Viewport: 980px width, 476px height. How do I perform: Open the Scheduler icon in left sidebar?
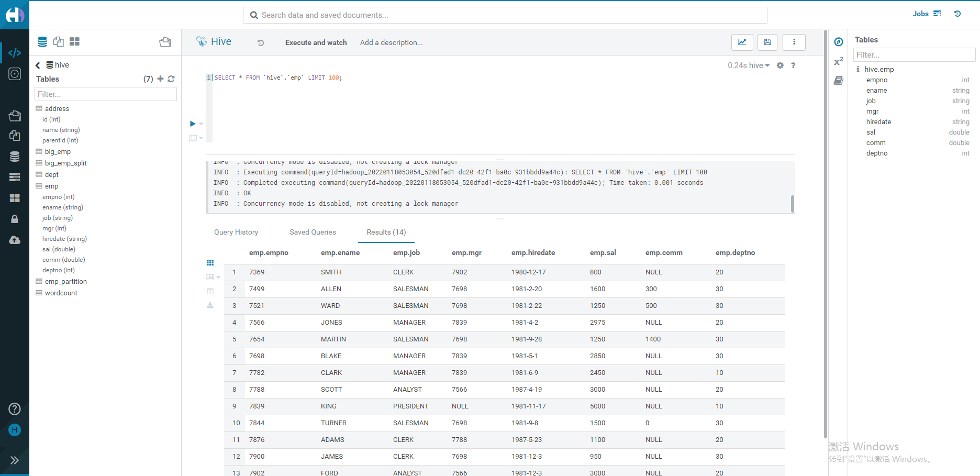click(15, 74)
